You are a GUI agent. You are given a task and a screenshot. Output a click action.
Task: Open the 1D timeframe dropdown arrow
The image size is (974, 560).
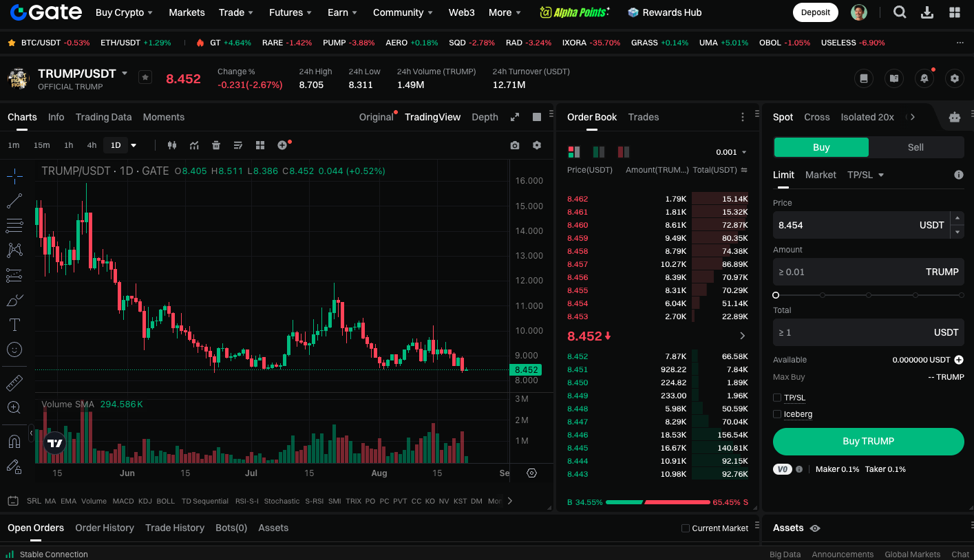click(x=134, y=145)
